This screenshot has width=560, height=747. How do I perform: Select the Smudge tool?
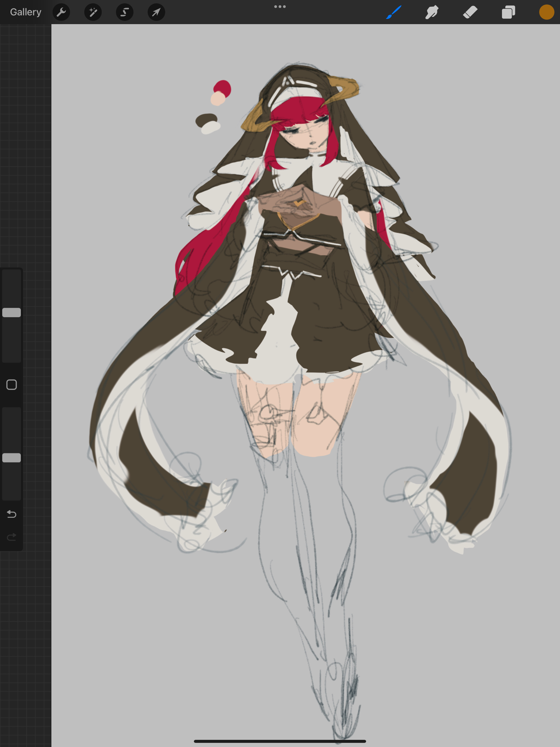coord(432,12)
